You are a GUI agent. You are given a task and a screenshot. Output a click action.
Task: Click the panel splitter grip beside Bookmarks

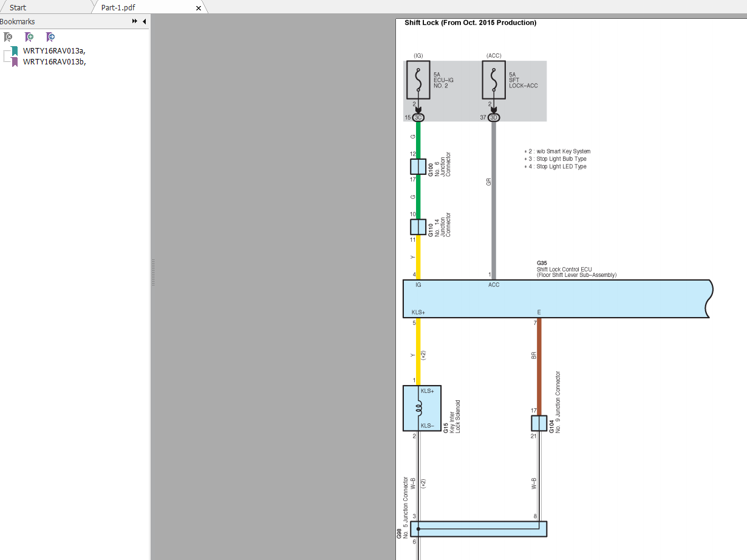[x=153, y=272]
